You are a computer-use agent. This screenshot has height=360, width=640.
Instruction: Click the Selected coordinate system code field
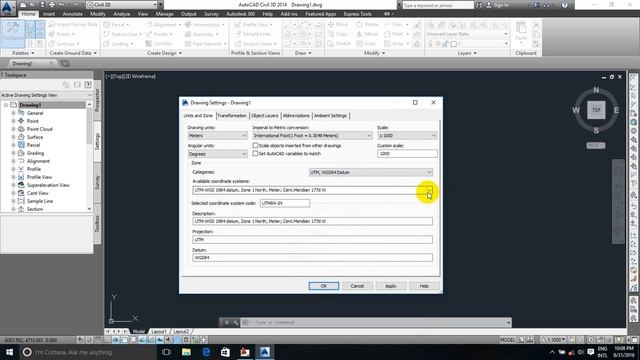[285, 203]
